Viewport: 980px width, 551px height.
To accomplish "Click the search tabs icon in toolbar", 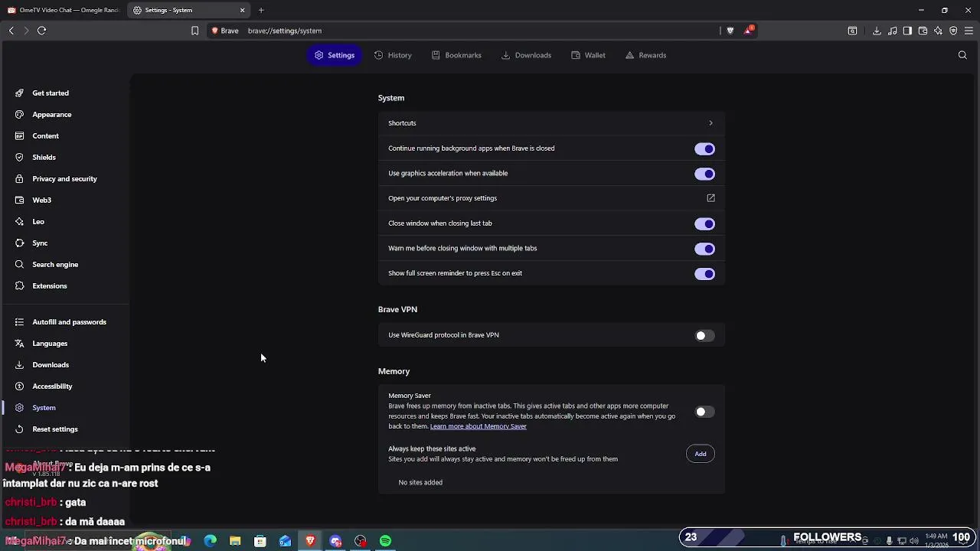I will 852,31.
